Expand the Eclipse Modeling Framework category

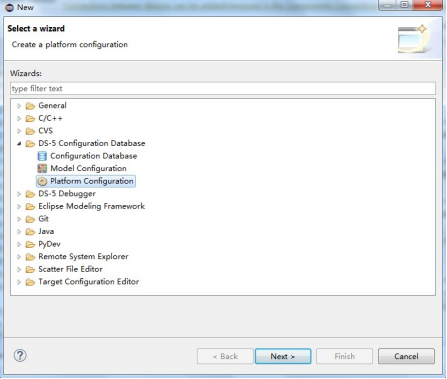coord(19,207)
